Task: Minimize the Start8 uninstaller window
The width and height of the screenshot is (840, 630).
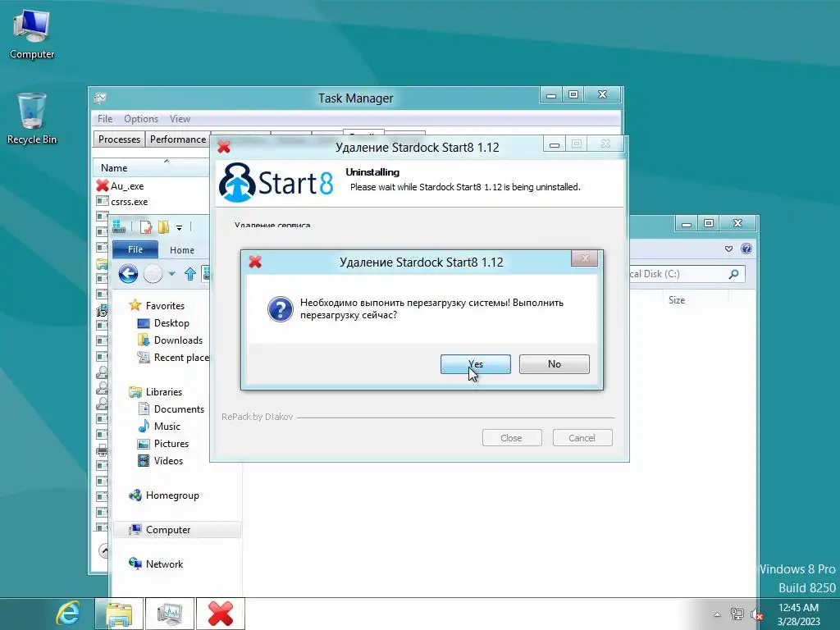Action: [x=555, y=144]
